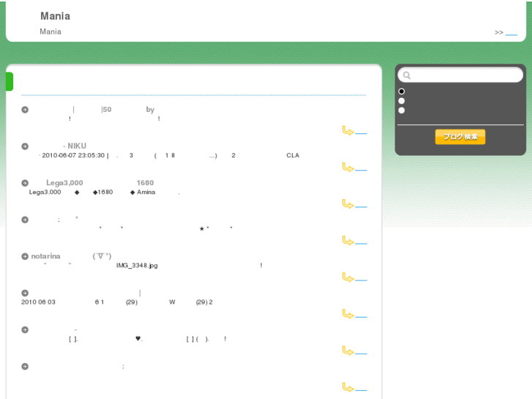Click yellow arrow under the IMG_3348.jpg excerpt
This screenshot has width=532, height=399.
[348, 277]
